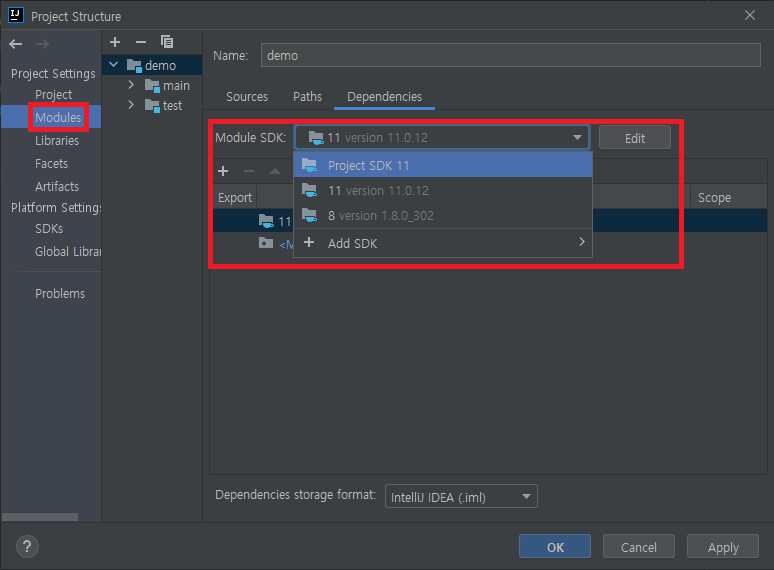This screenshot has width=774, height=570.
Task: Open Libraries settings
Action: (x=57, y=141)
